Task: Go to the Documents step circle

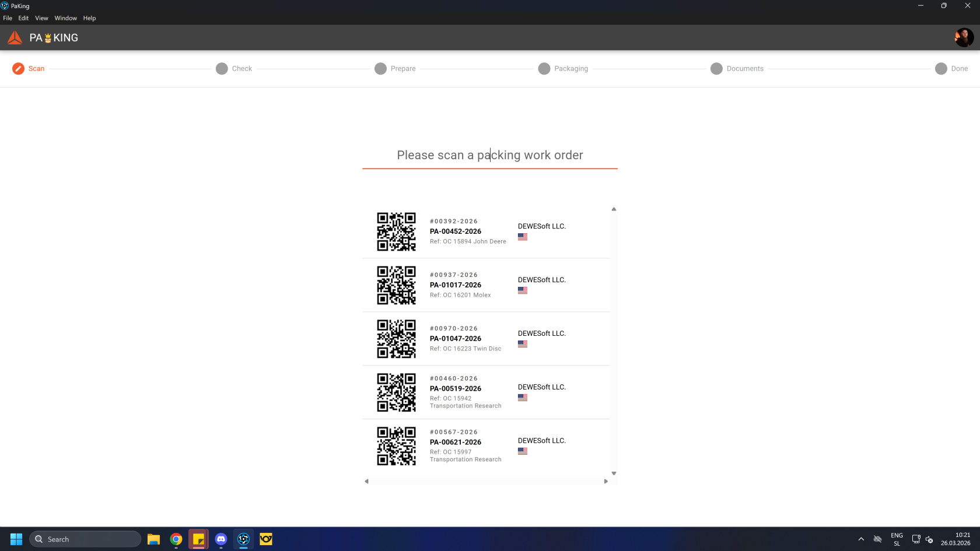Action: tap(716, 69)
